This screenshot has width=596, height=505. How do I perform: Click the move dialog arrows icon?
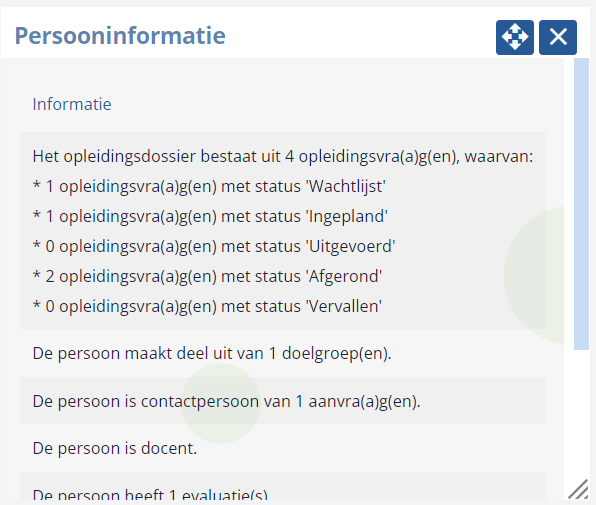coord(515,37)
